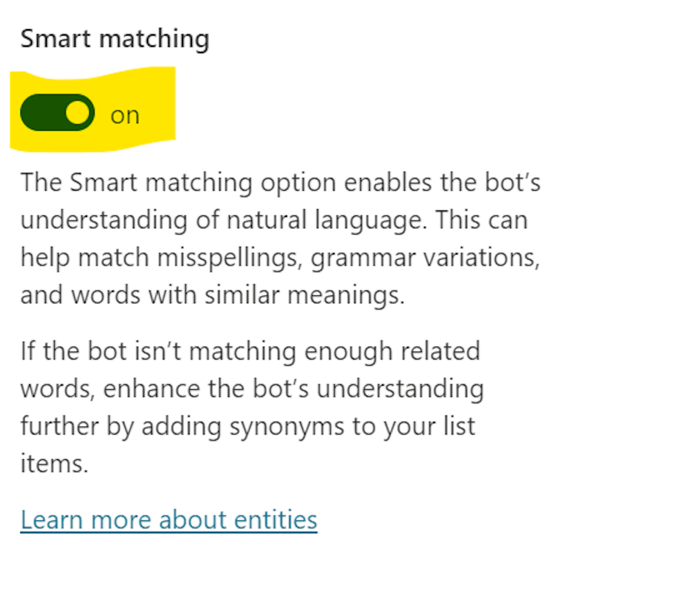
Task: Click the "on" label beside the toggle
Action: (x=125, y=115)
